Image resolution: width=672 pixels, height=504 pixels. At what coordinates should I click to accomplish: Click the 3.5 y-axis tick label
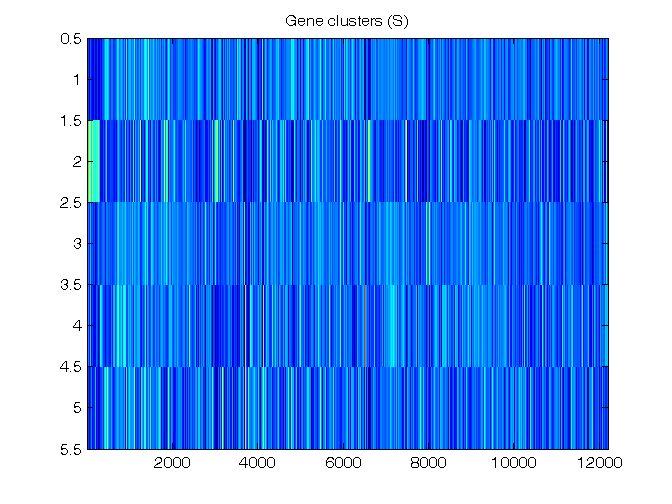tap(72, 285)
